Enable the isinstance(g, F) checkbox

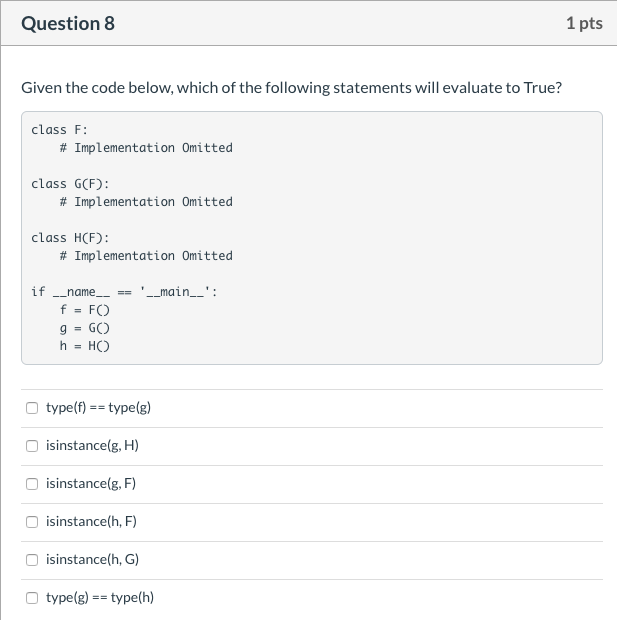(32, 484)
